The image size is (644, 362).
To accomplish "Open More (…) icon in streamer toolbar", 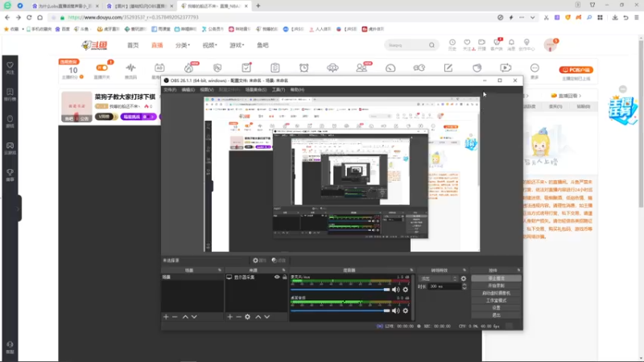I will pos(535,70).
